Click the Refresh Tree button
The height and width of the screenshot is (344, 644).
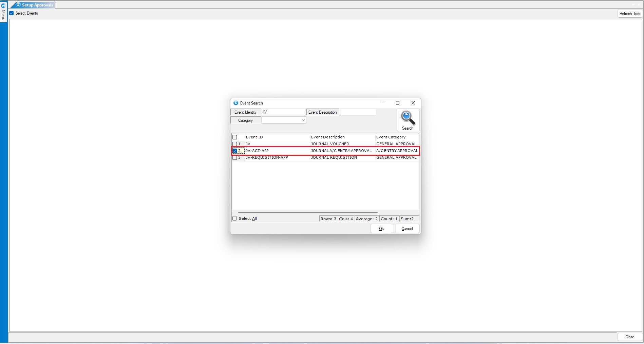point(630,14)
